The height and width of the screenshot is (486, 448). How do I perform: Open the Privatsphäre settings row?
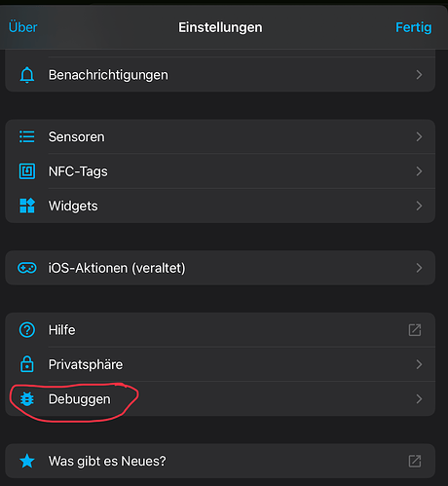point(220,364)
